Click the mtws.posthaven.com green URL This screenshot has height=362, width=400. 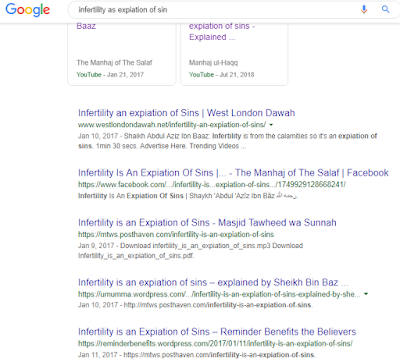176,234
